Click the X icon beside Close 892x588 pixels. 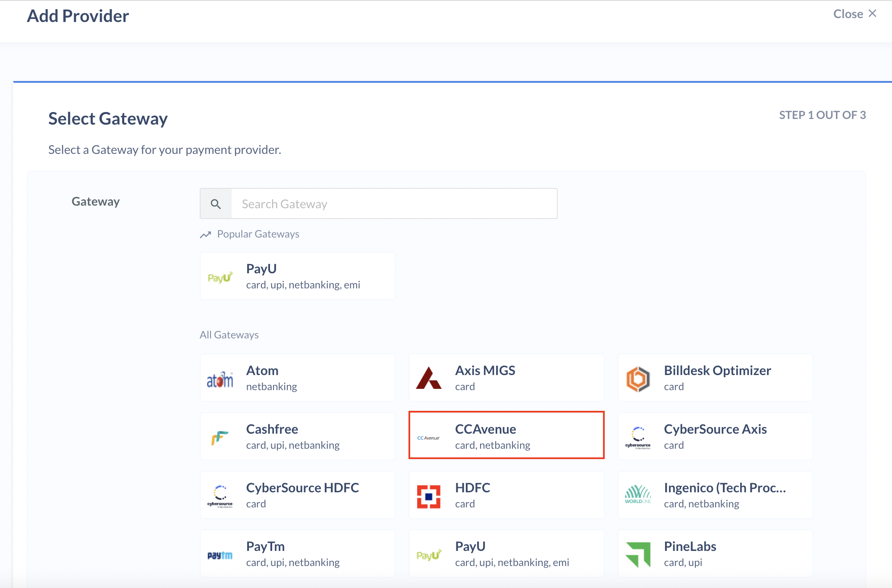pyautogui.click(x=873, y=13)
